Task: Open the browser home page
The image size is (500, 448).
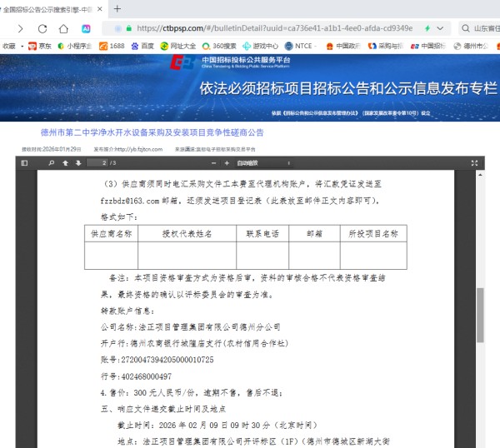Action: click(63, 28)
